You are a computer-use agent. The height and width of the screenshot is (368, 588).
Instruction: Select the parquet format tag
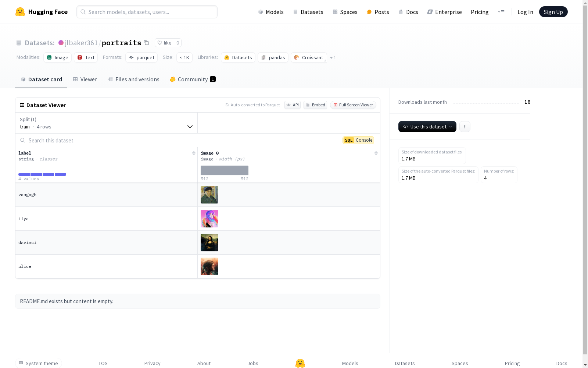pos(141,57)
